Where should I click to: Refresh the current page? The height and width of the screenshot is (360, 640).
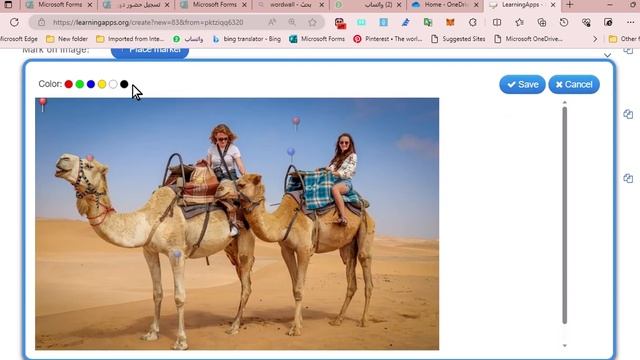14,22
